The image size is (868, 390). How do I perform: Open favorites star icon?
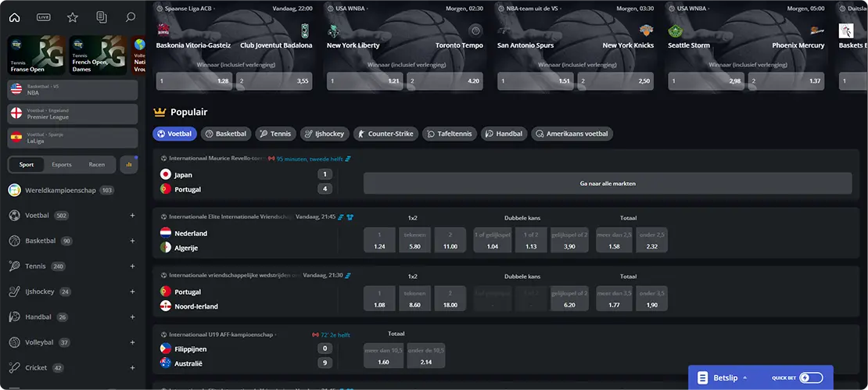73,17
